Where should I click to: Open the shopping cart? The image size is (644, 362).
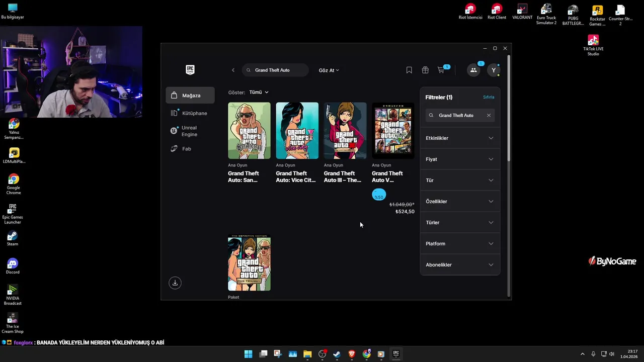[x=441, y=70]
